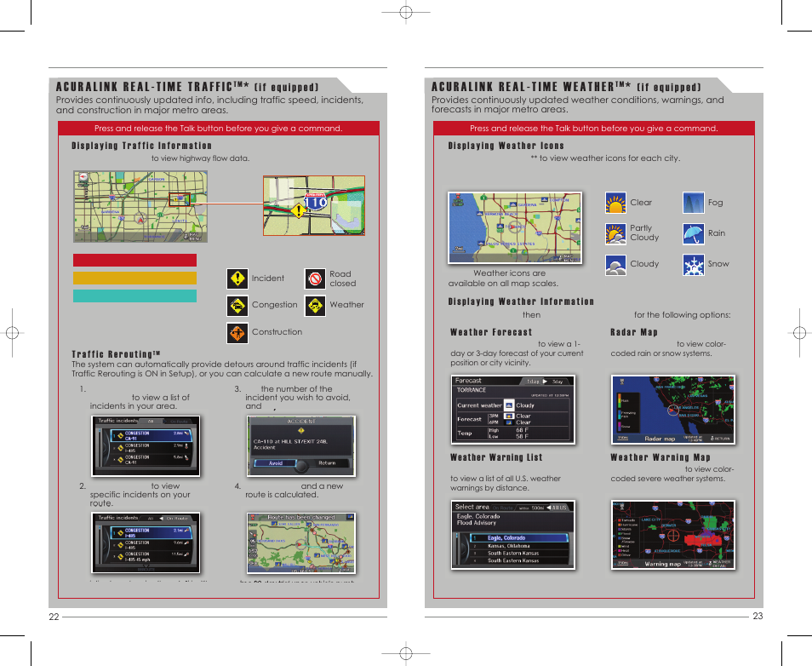Select the CONGESTION CA-91 5.8mi row
The height and width of the screenshot is (666, 812).
[152, 459]
